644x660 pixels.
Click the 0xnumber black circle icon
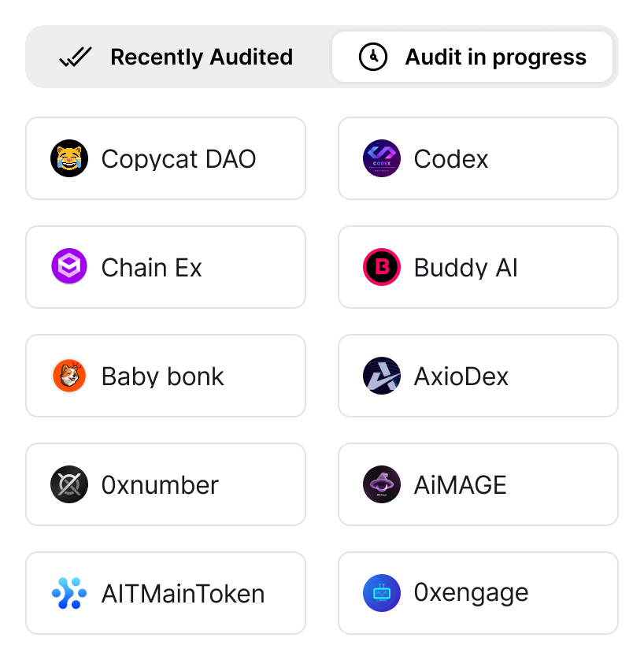[69, 485]
